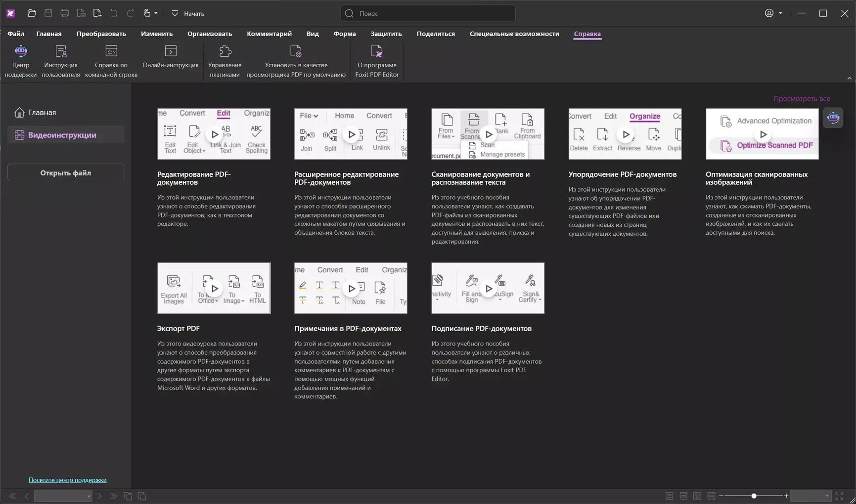Viewport: 856px width, 504px height.
Task: Open Справка по командной строке
Action: coord(111,51)
